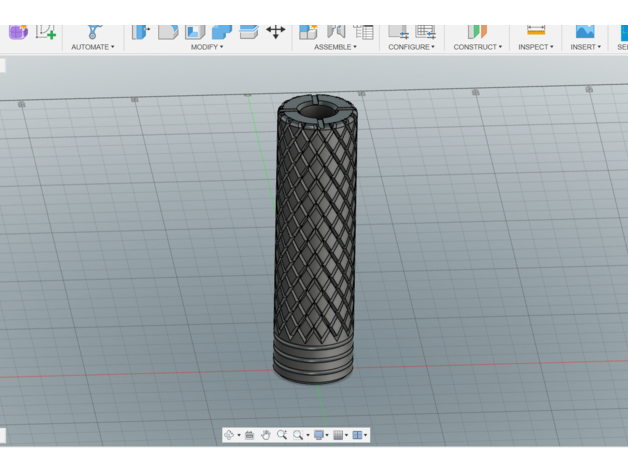Expand the INSPECT menu label

point(535,47)
